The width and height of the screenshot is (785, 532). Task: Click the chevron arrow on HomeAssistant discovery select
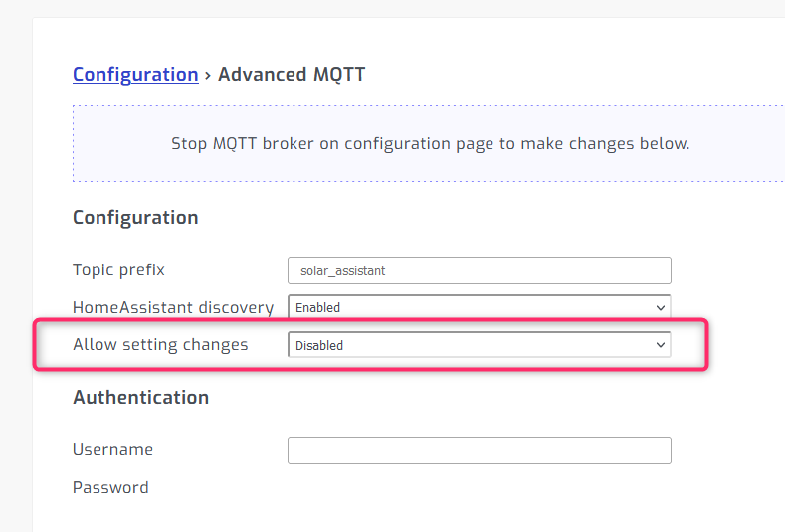pyautogui.click(x=661, y=308)
